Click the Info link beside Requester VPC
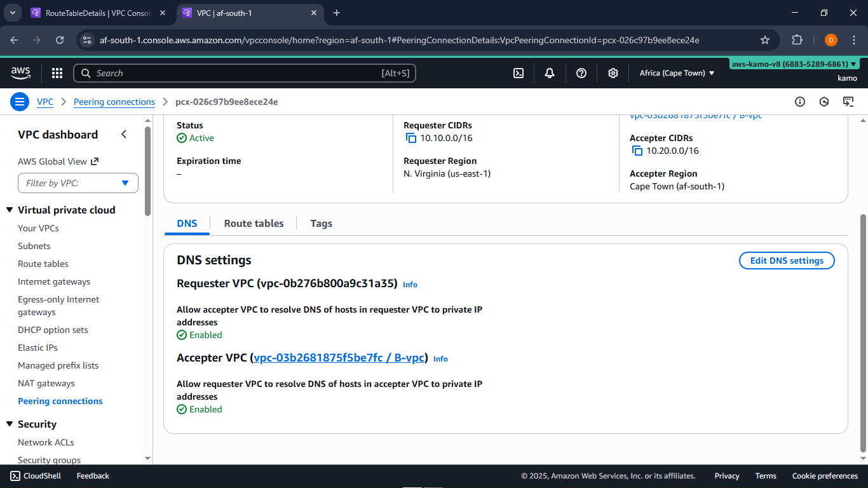 pos(410,285)
